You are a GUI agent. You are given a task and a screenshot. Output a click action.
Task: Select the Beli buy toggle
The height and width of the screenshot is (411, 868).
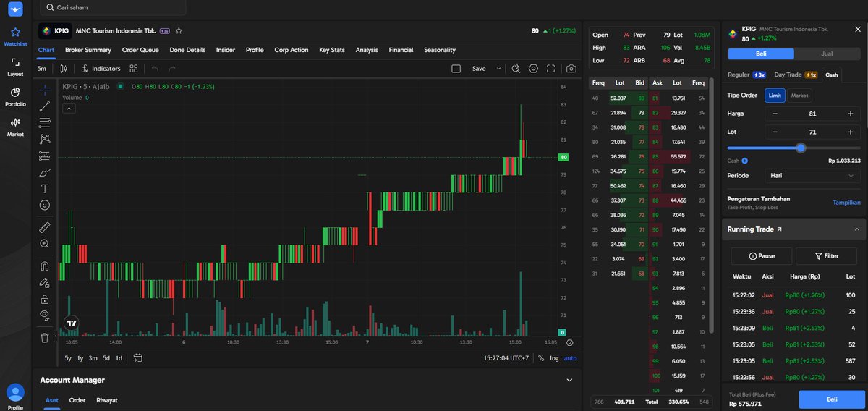(761, 54)
